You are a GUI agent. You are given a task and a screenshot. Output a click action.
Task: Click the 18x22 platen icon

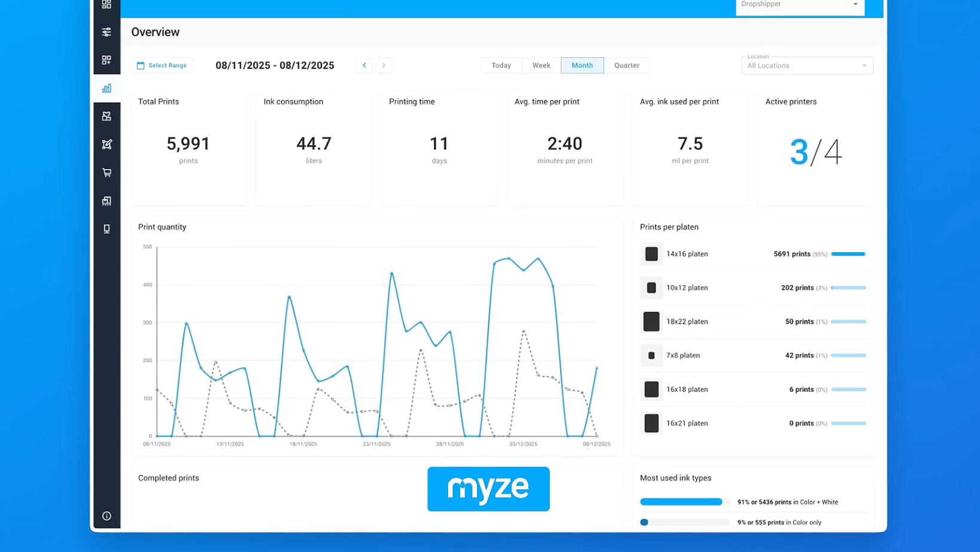651,321
